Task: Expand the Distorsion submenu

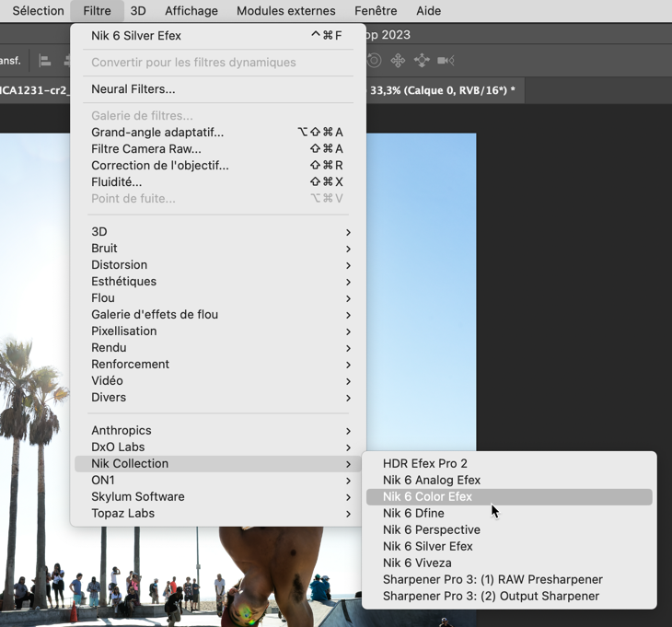Action: (218, 265)
